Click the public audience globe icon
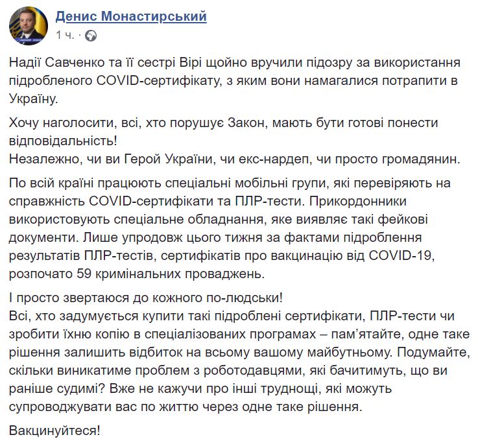 coord(91,35)
